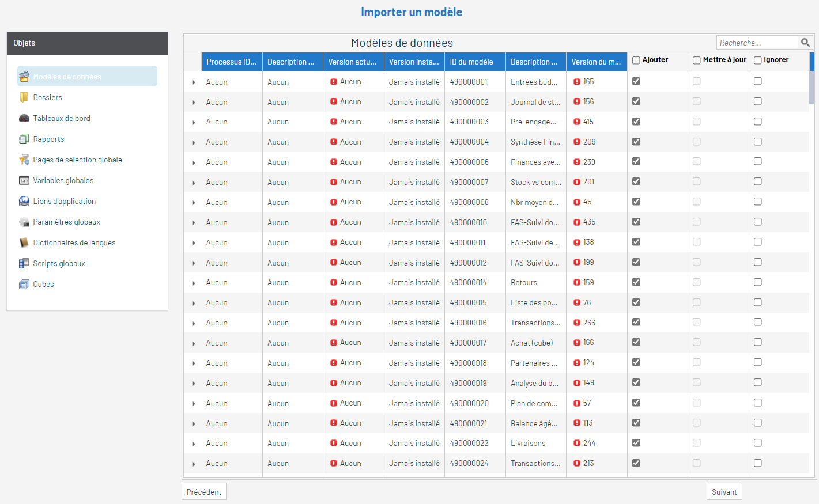This screenshot has width=819, height=504.
Task: Click the search magnifier icon
Action: click(x=805, y=43)
